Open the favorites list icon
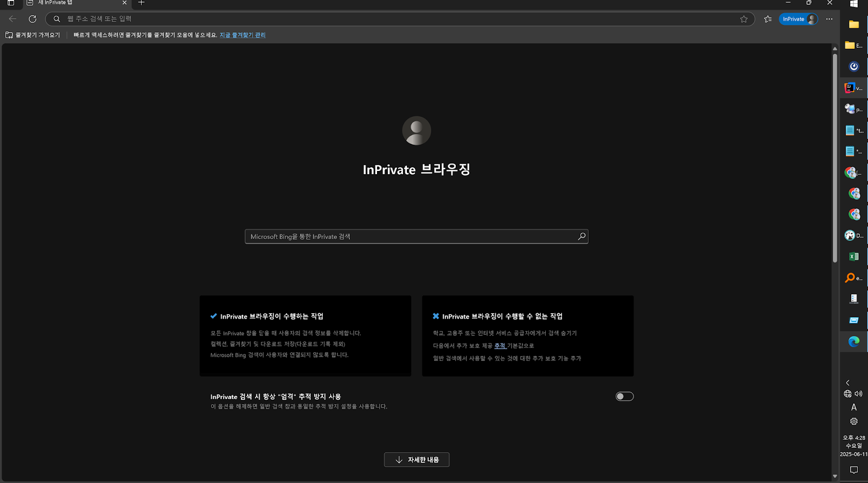868x483 pixels. 768,19
